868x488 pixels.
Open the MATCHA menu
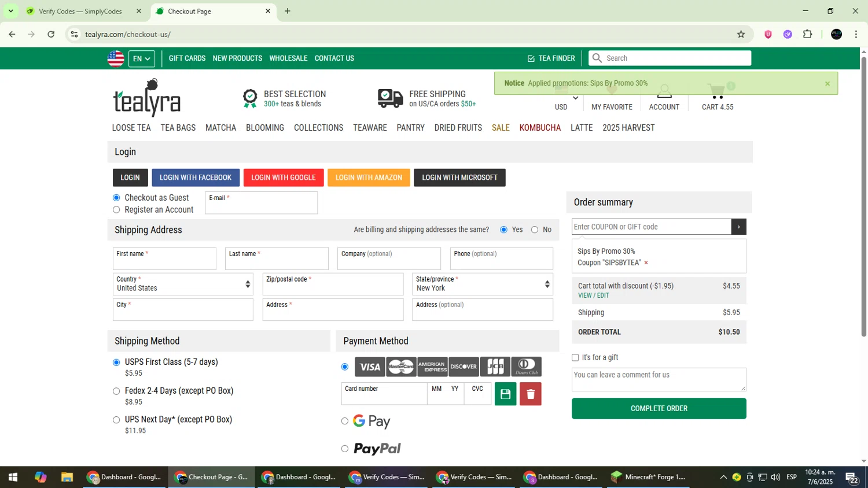[220, 128]
